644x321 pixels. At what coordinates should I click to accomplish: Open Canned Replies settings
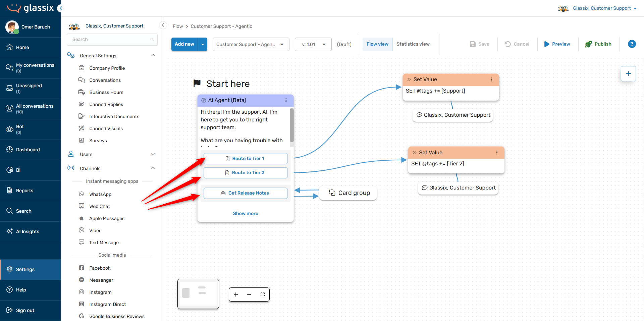(106, 104)
